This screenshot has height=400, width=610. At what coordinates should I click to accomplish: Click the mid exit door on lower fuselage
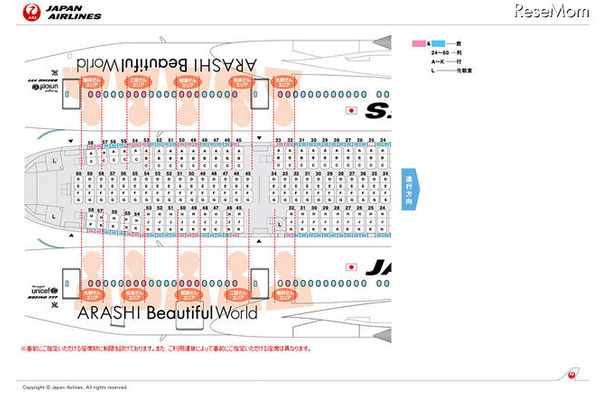point(259,284)
